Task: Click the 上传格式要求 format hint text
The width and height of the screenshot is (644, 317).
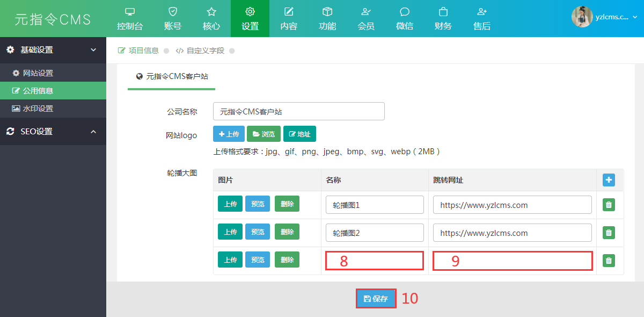Action: (x=327, y=152)
